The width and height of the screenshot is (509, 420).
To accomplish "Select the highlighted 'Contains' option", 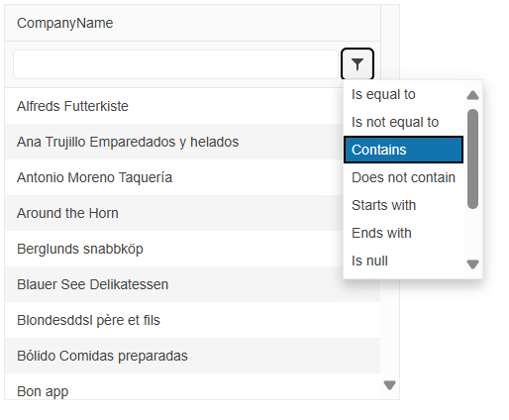I will [403, 150].
